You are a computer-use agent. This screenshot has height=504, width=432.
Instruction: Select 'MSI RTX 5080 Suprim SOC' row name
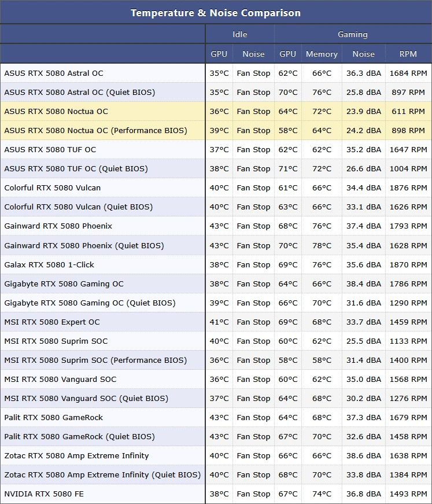tap(56, 341)
